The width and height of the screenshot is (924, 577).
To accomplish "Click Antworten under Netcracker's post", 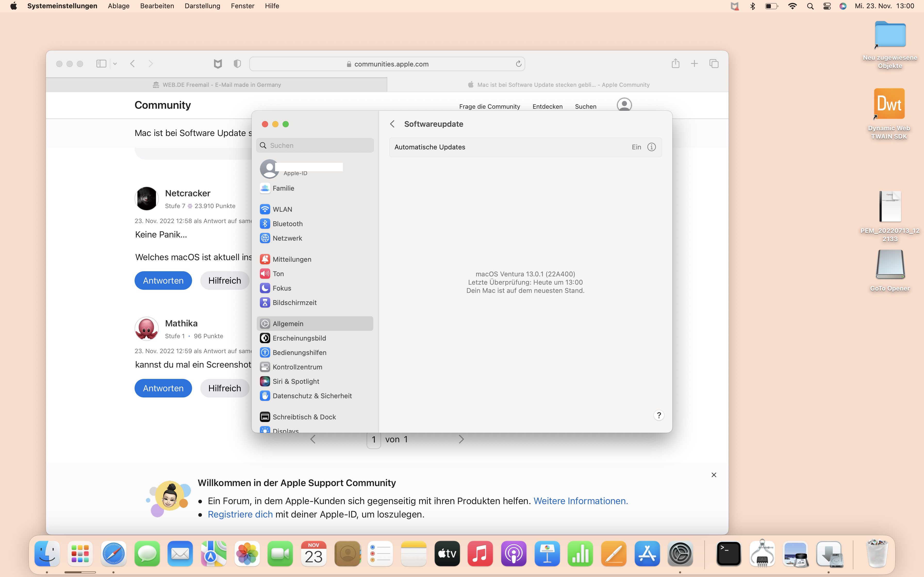I will (x=163, y=281).
